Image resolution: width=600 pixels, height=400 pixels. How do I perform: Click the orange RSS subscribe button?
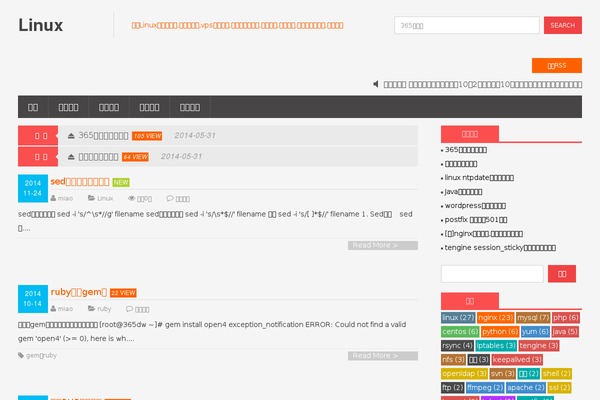click(x=557, y=65)
